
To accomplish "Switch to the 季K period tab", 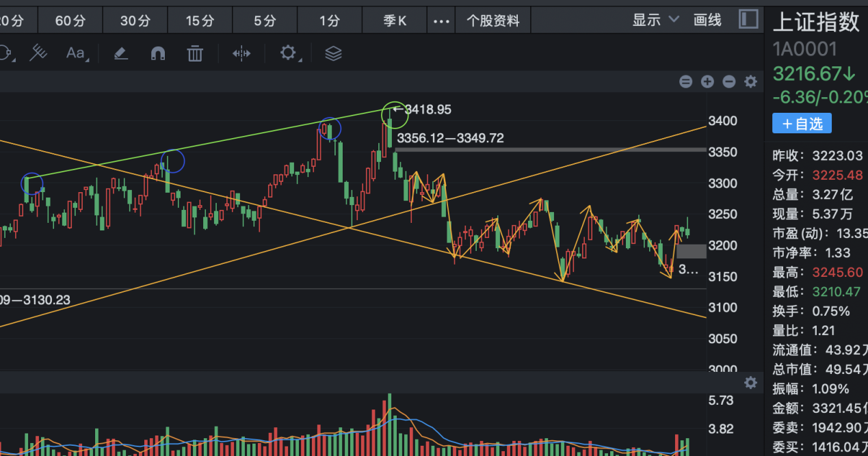I will (395, 21).
